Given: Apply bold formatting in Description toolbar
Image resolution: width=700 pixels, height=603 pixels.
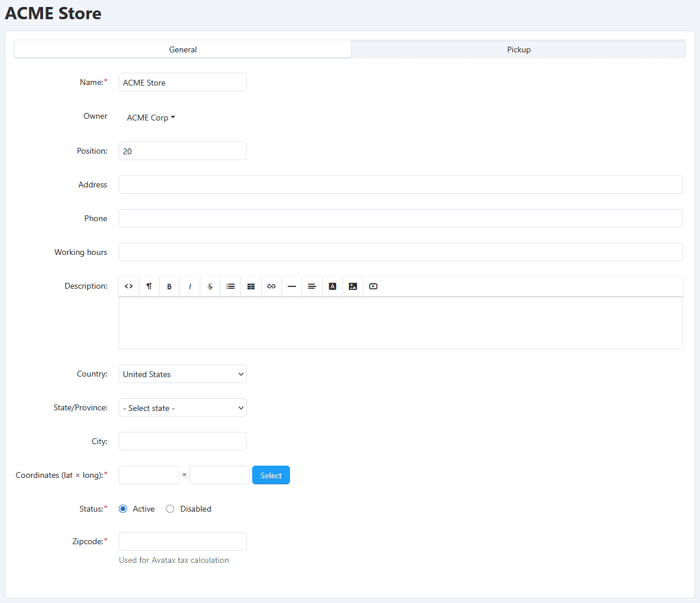Looking at the screenshot, I should [x=169, y=286].
